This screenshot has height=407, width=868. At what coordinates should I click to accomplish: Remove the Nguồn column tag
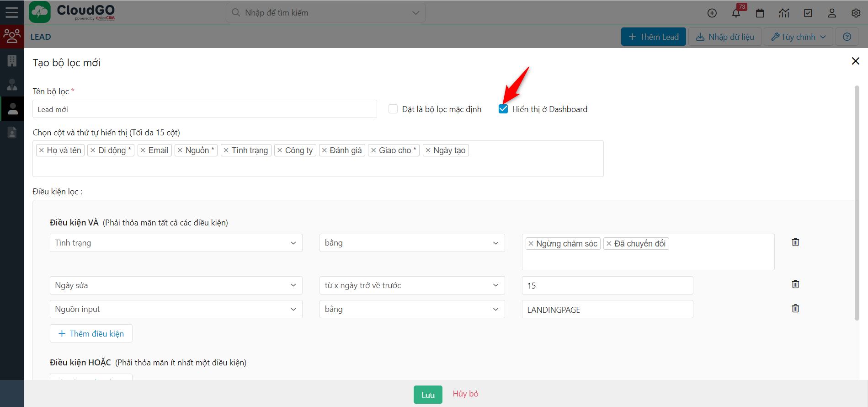[x=180, y=150]
